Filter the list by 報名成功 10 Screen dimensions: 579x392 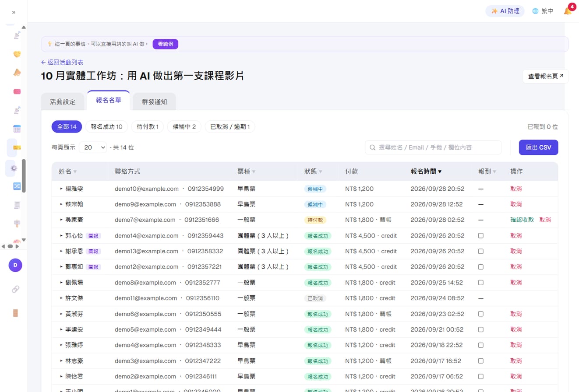click(x=106, y=127)
